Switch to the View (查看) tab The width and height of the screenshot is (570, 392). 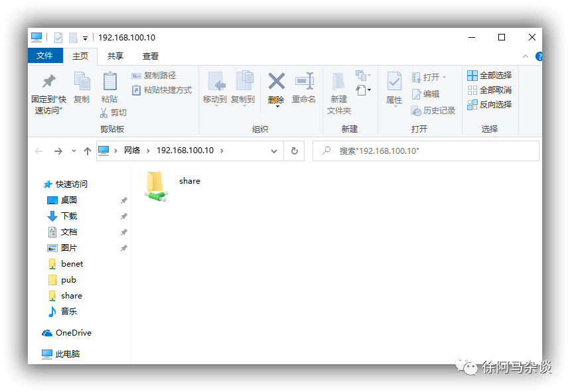(151, 56)
